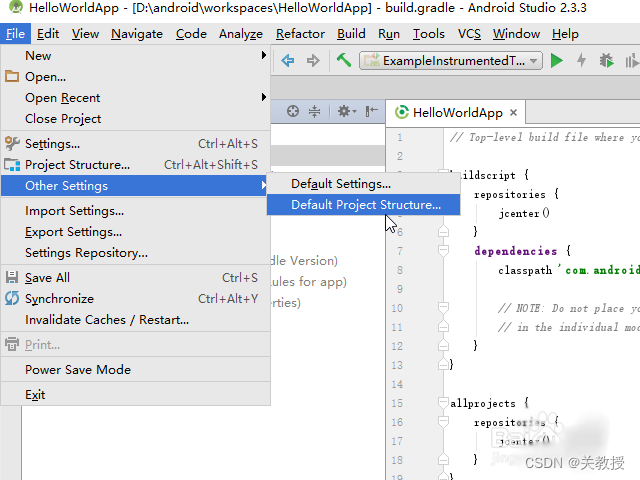Click the Settings wrench icon in File menu

(12, 143)
